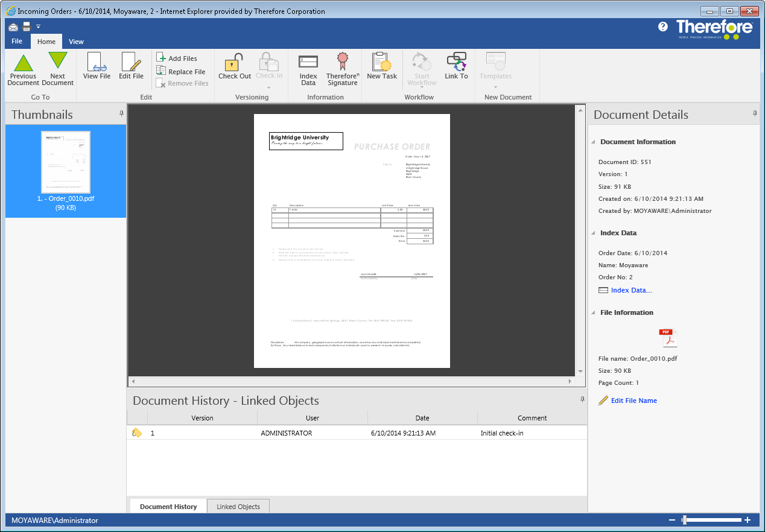Screen dimensions: 765x532
Task: Go to the Previous Document
Action: (23, 69)
